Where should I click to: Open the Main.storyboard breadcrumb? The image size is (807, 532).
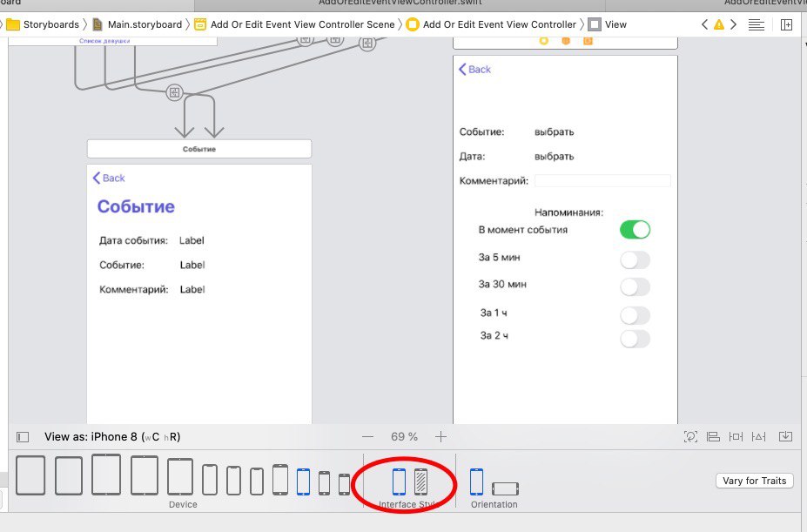[x=138, y=24]
